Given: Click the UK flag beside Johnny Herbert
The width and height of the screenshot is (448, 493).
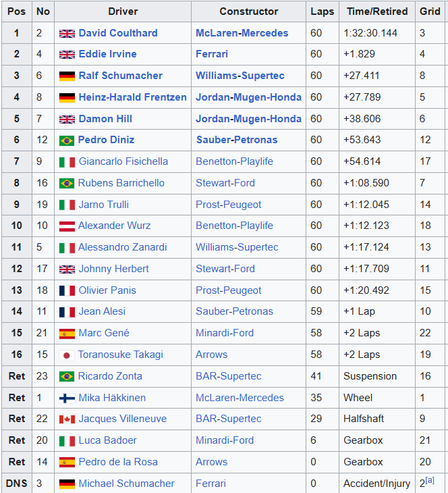Looking at the screenshot, I should (x=67, y=269).
